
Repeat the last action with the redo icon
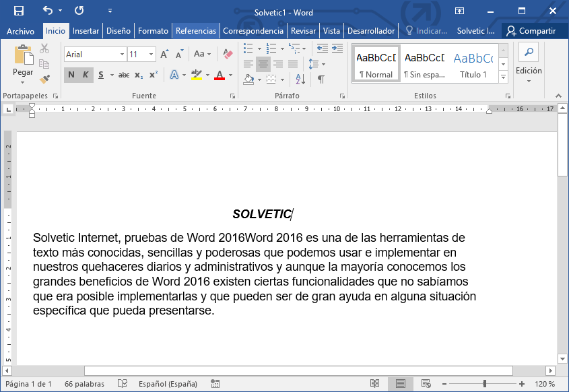coord(79,11)
